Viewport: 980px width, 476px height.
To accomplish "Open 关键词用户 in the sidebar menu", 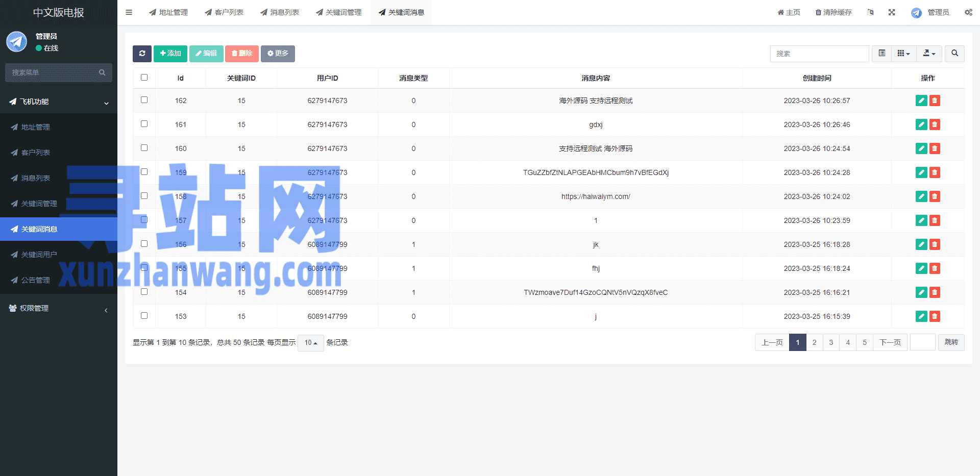I will click(39, 255).
